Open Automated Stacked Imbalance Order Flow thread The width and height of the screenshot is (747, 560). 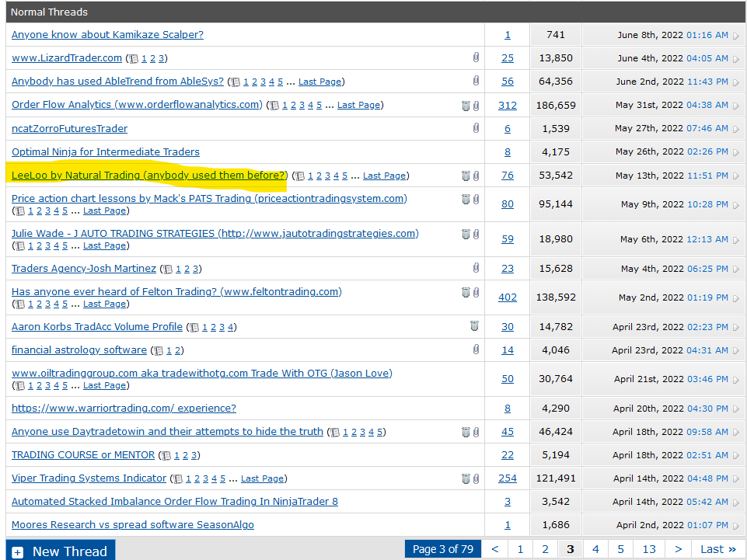(174, 502)
